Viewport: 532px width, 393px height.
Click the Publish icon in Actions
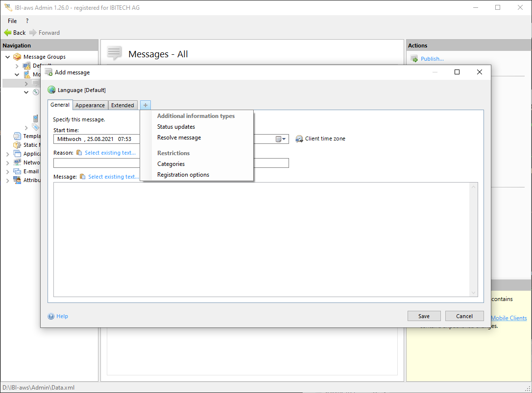tap(414, 59)
